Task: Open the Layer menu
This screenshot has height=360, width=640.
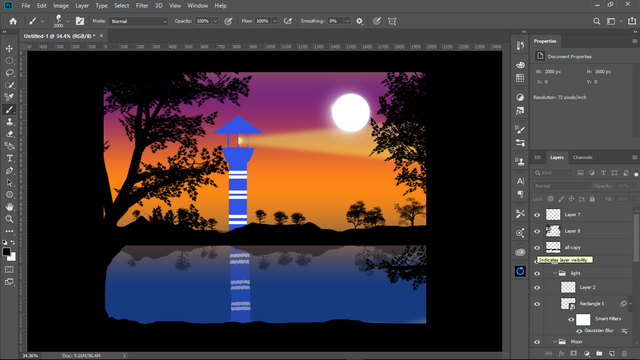Action: tap(82, 6)
